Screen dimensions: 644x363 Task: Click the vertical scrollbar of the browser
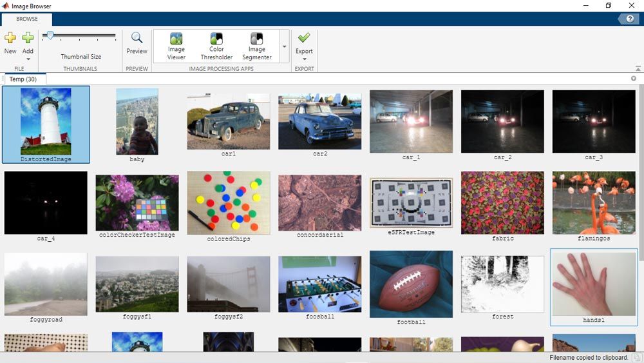pos(639,193)
